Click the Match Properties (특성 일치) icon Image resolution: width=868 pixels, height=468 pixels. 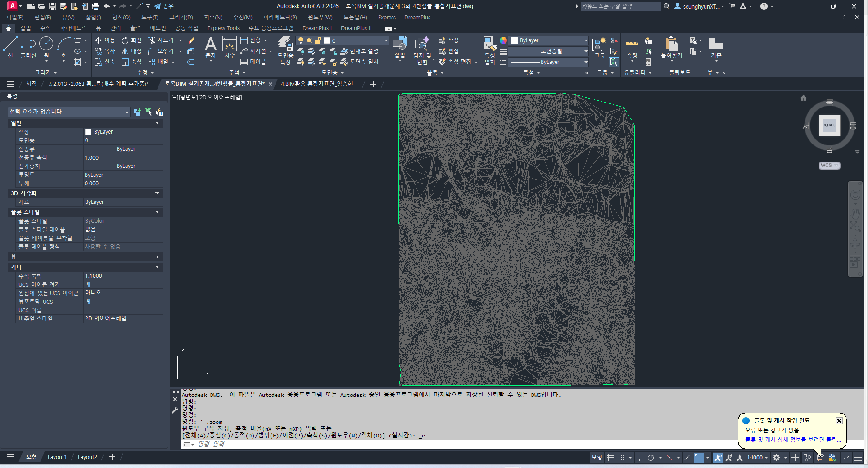[x=489, y=49]
